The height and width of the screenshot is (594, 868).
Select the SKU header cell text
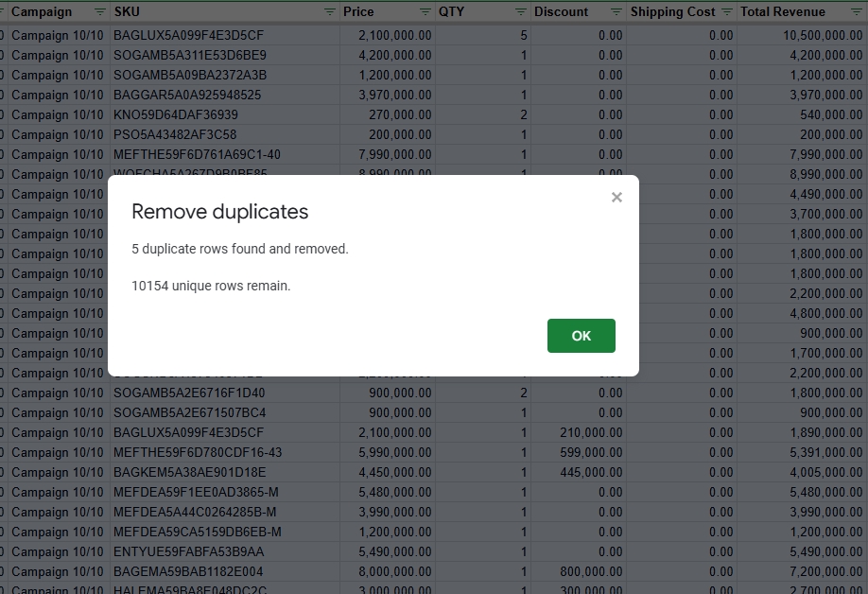coord(127,11)
